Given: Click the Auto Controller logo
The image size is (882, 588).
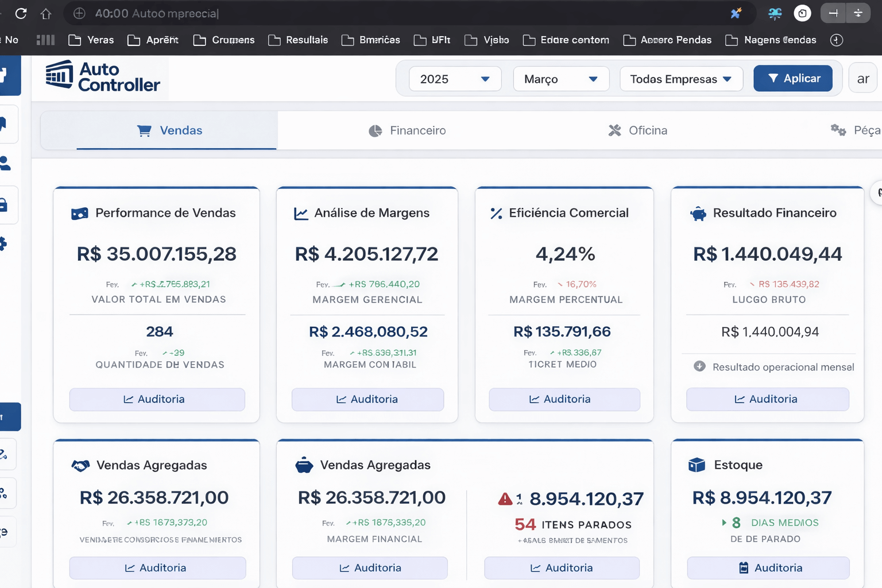Looking at the screenshot, I should pyautogui.click(x=103, y=77).
